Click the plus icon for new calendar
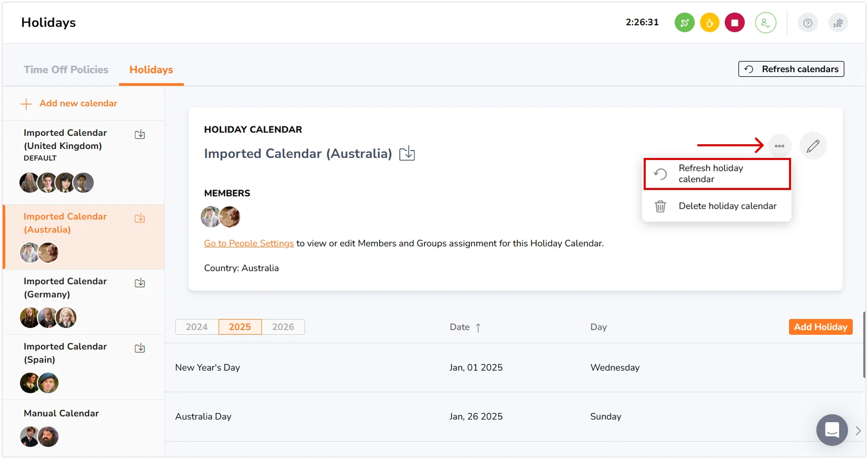Image resolution: width=868 pixels, height=459 pixels. tap(26, 104)
